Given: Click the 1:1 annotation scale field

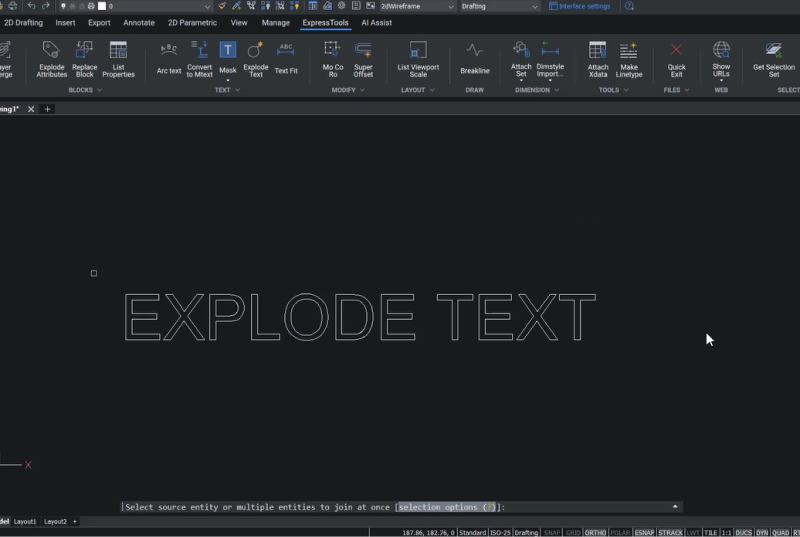Looking at the screenshot, I should click(726, 532).
